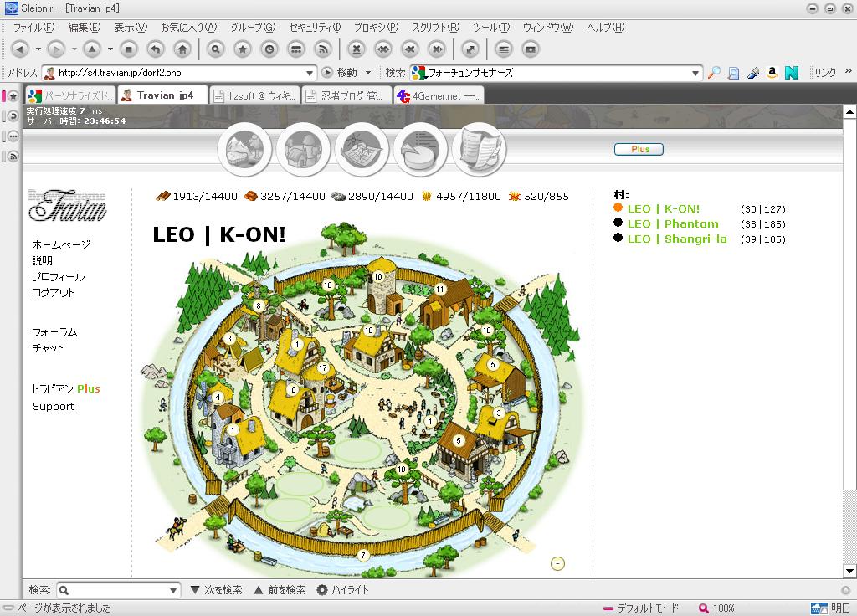
Task: Click the sidebar RSS icon
Action: click(13, 157)
